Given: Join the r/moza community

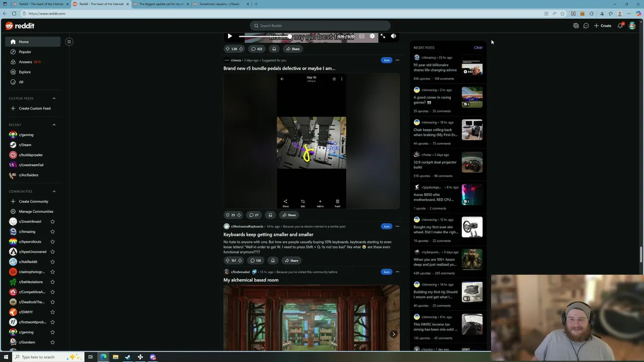Looking at the screenshot, I should coord(386,60).
